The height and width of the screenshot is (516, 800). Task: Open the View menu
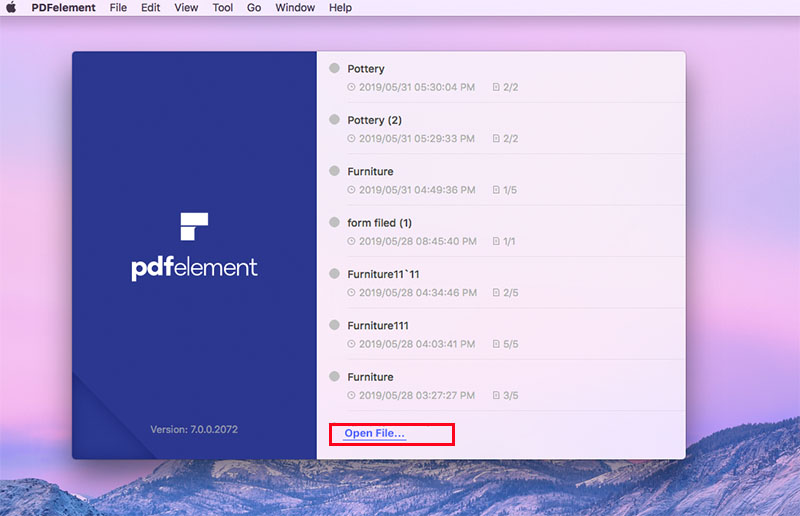(x=186, y=8)
